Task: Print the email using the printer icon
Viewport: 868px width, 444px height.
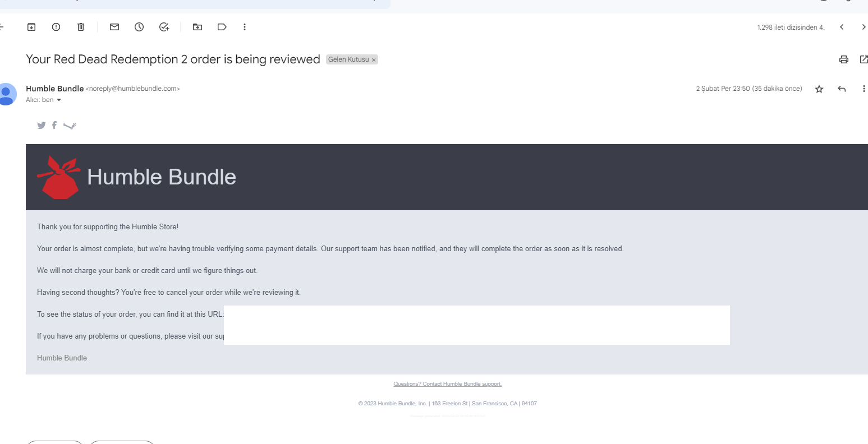Action: pos(843,59)
